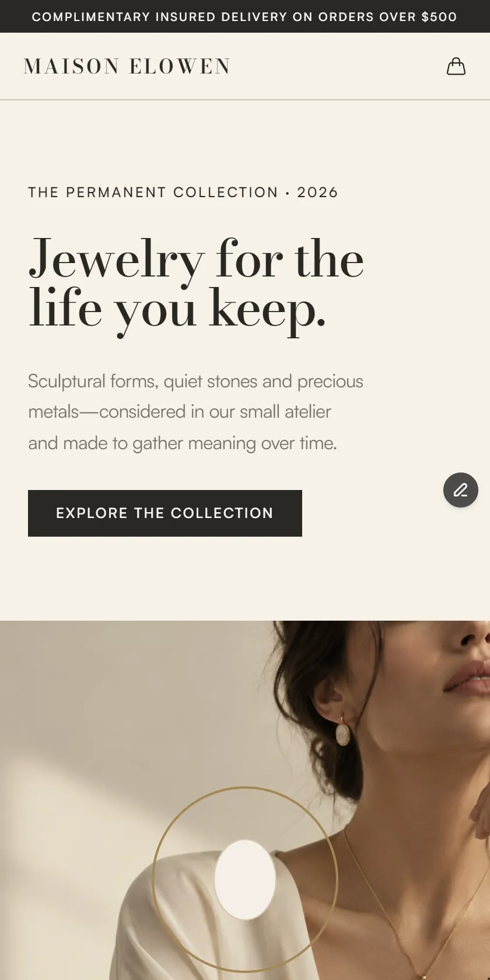
Task: Click the headline line 'life you keep.'
Action: coord(177,309)
